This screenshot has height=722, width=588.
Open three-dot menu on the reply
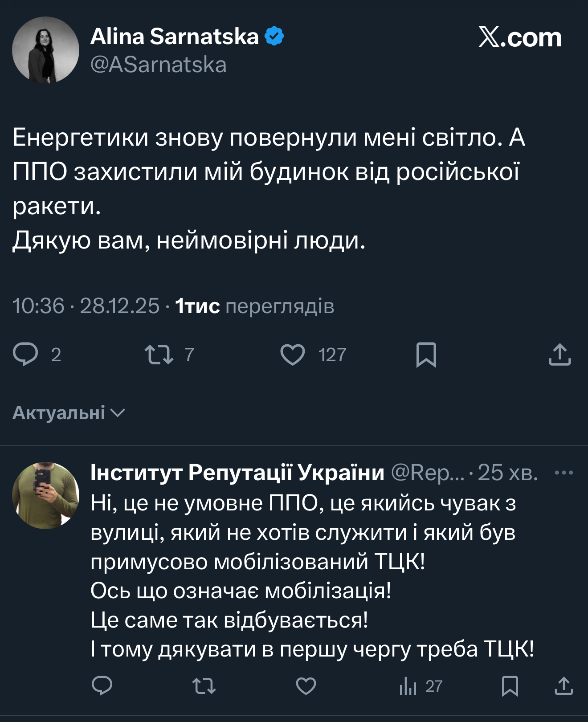[563, 473]
